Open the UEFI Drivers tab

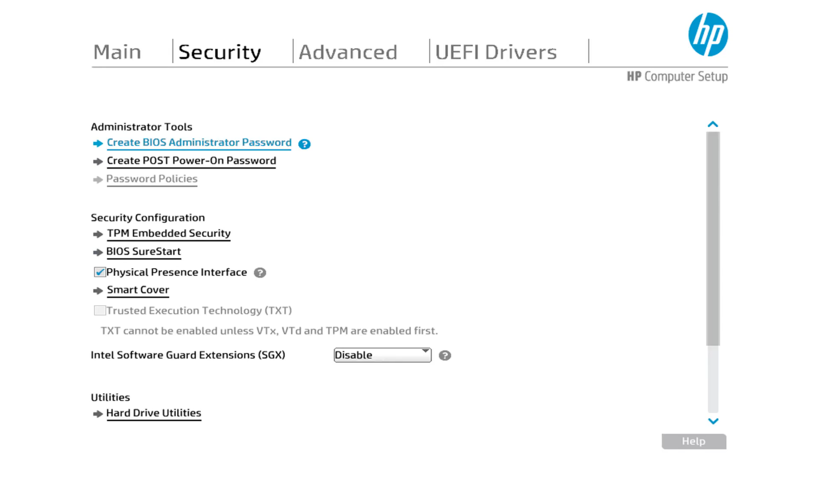pos(495,52)
